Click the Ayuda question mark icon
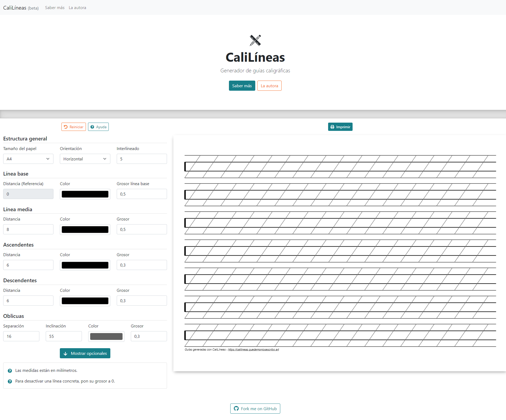The image size is (506, 420). (x=92, y=127)
